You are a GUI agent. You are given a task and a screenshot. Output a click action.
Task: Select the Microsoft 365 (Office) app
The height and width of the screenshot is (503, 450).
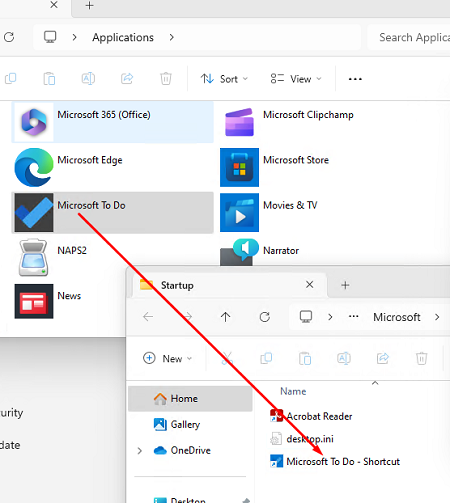[x=113, y=122]
